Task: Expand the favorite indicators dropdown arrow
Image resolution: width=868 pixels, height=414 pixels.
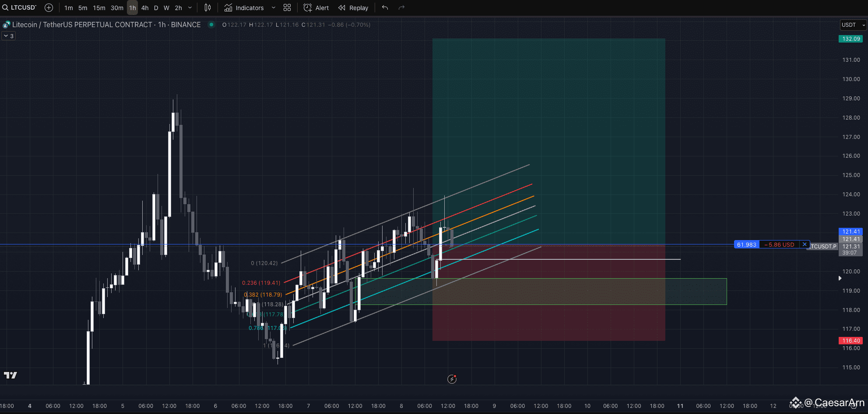Action: 274,8
